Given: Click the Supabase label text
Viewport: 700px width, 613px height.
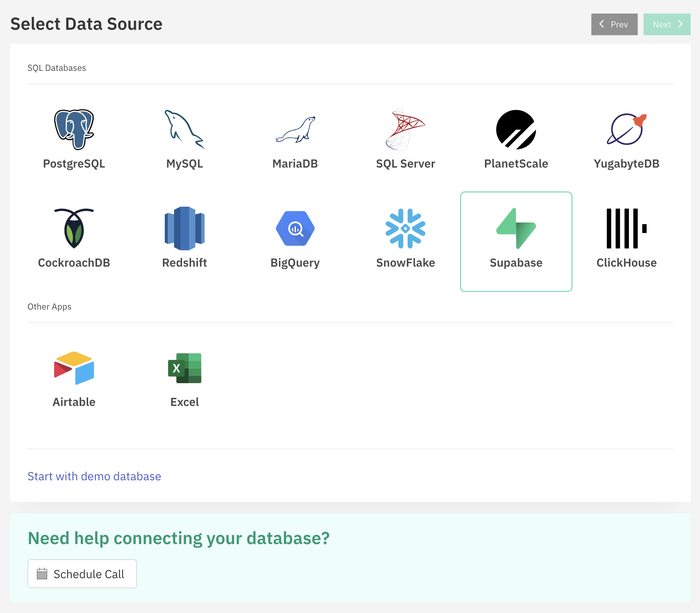Looking at the screenshot, I should point(516,263).
